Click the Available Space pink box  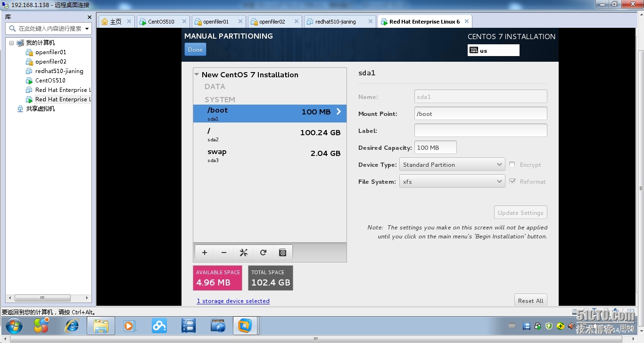coord(217,278)
